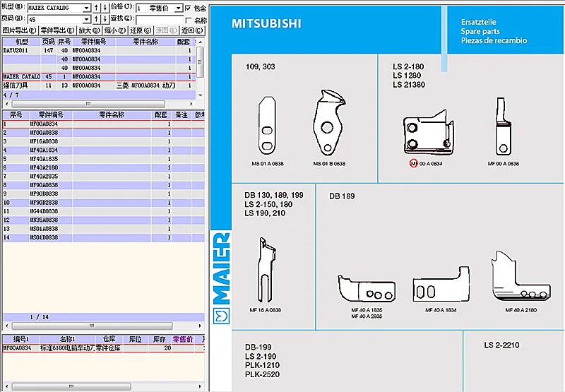Click the 零件编号 column header in parts list
565x392 pixels.
[51, 115]
